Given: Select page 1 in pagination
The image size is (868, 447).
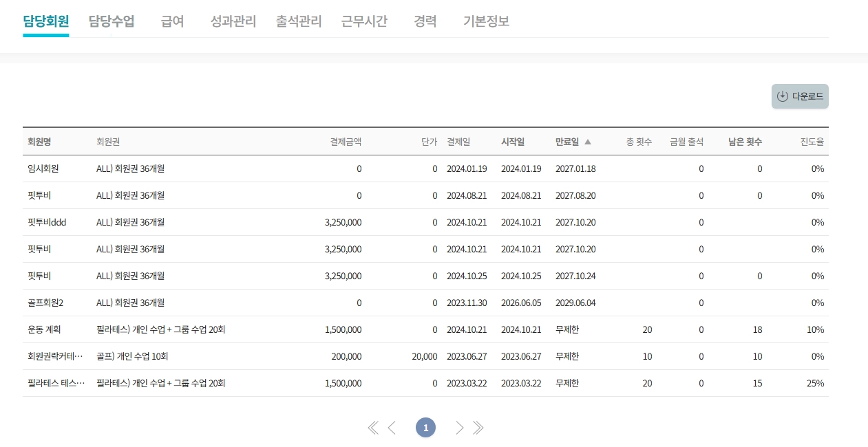Looking at the screenshot, I should point(425,428).
